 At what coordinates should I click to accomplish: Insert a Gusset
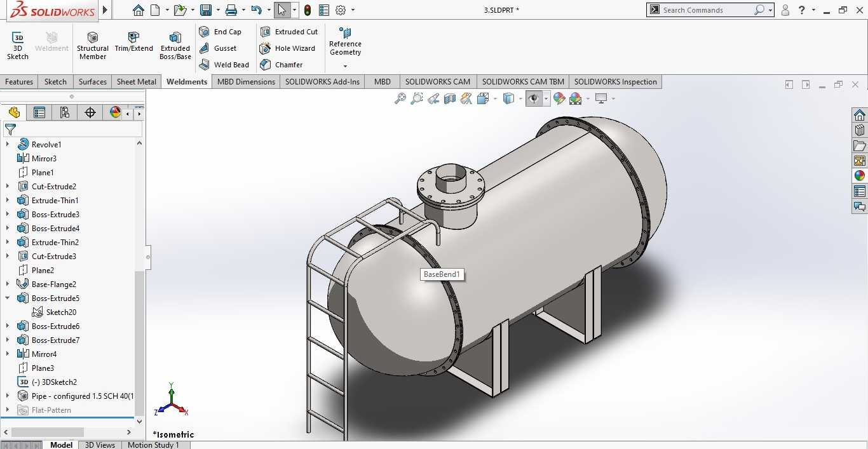pos(218,48)
